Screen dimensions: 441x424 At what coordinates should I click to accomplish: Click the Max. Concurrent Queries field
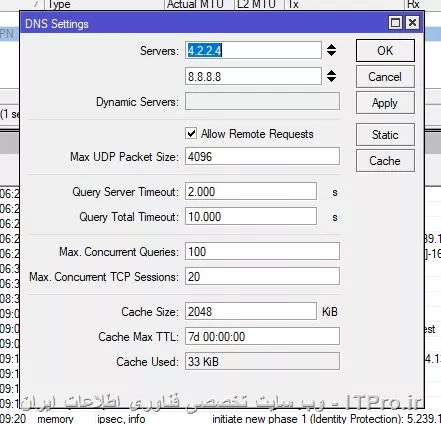pyautogui.click(x=262, y=251)
